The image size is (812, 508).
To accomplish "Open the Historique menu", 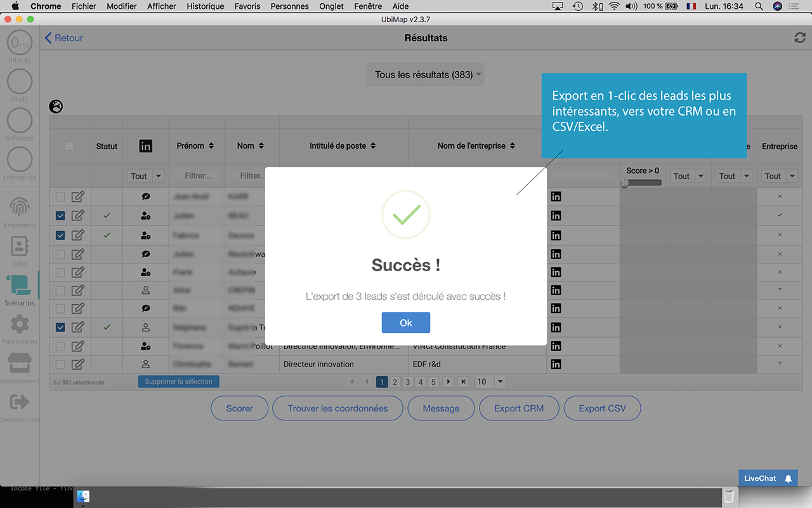I will 206,6.
